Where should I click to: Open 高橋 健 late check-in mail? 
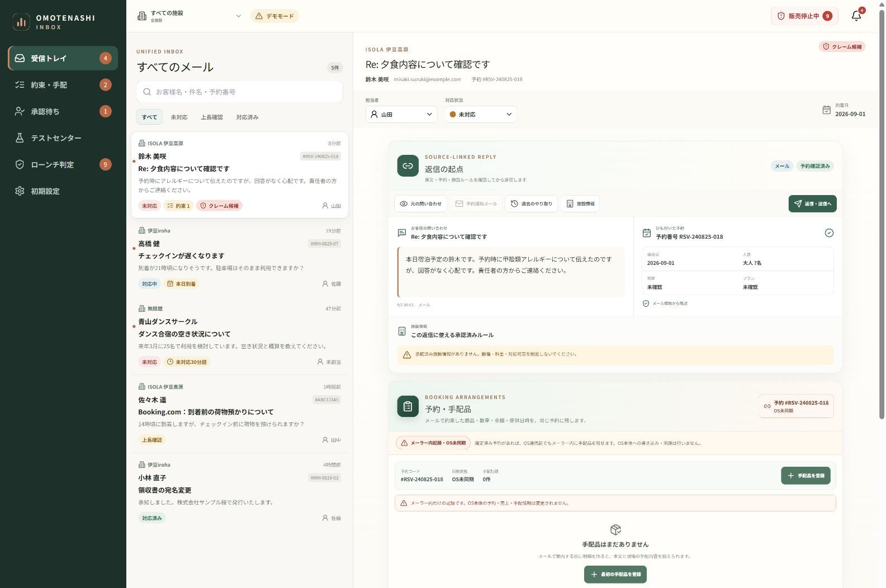pyautogui.click(x=239, y=257)
